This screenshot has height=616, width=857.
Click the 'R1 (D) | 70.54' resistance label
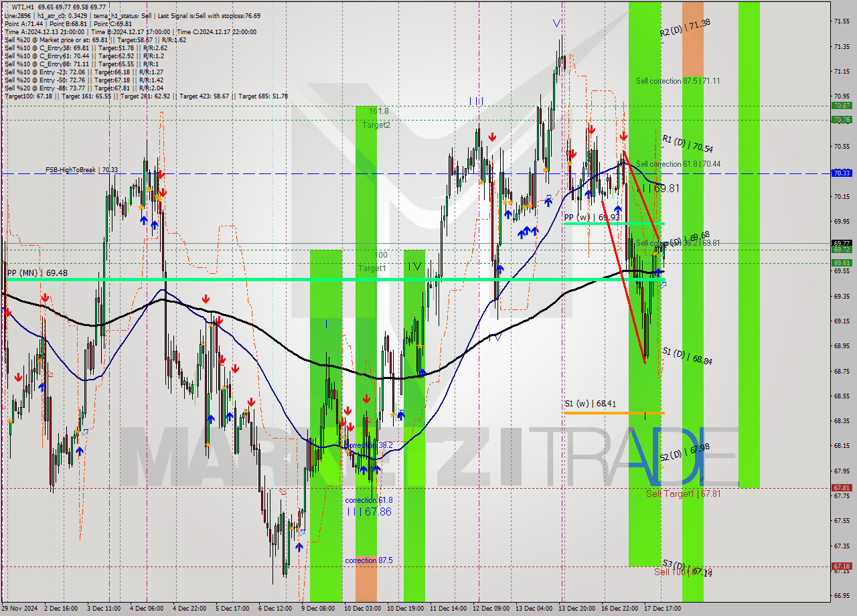[x=687, y=144]
